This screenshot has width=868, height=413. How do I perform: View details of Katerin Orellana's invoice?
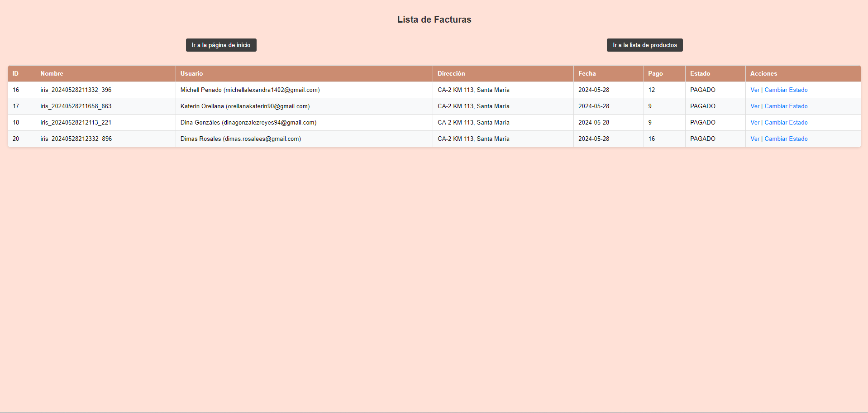(x=754, y=106)
